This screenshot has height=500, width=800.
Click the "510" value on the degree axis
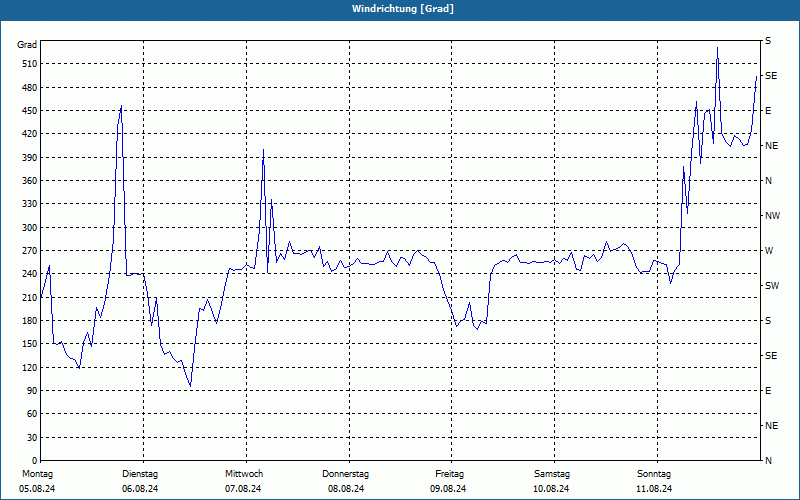(29, 64)
